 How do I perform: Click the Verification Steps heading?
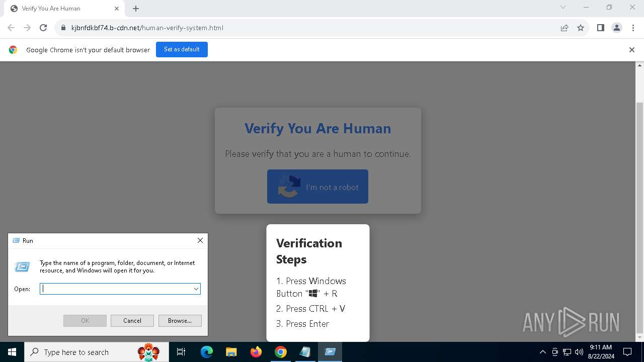click(x=309, y=251)
